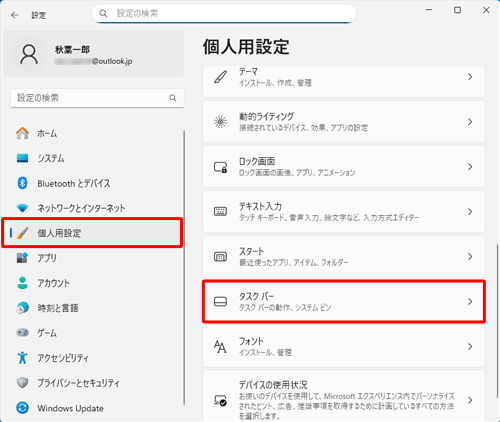Select Bluetooth とデバイス in sidebar
This screenshot has width=500, height=422.
(94, 183)
